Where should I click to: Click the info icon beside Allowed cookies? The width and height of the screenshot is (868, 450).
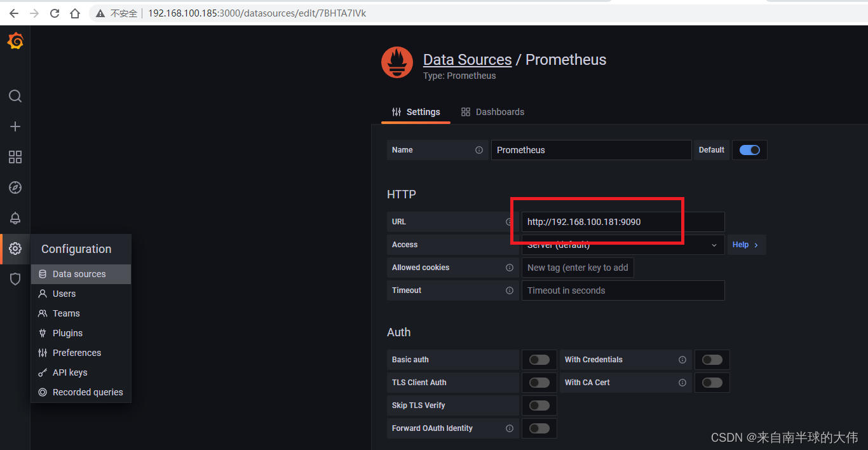(x=510, y=268)
